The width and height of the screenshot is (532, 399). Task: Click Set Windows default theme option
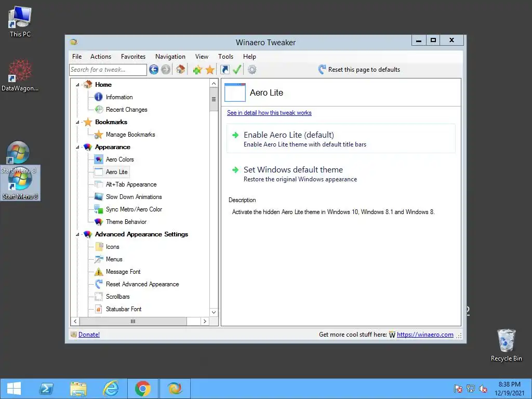point(341,174)
